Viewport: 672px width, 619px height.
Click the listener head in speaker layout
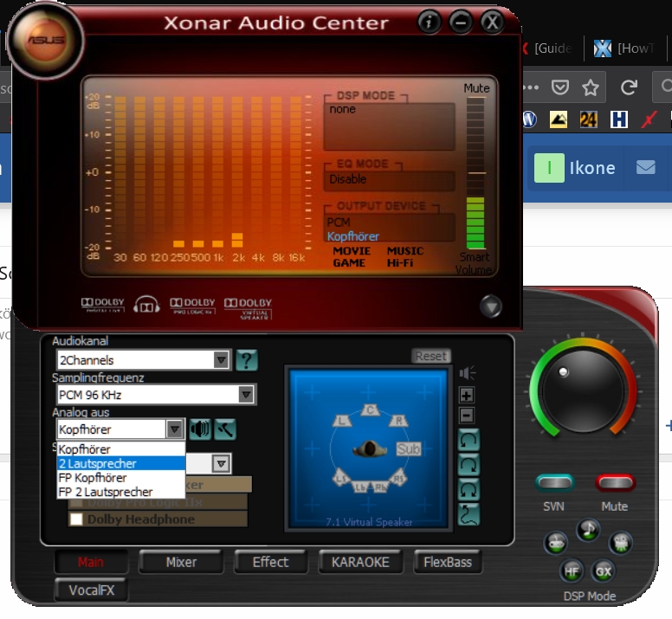click(369, 448)
